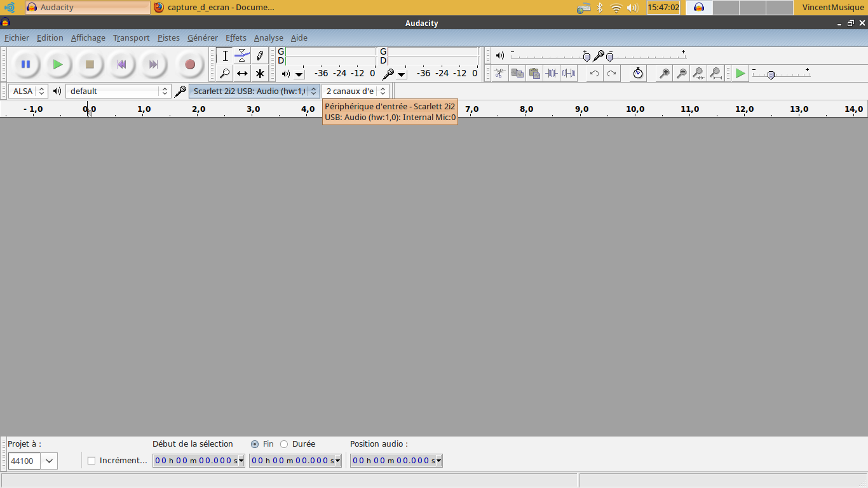
Task: Skip to end of the project
Action: 153,64
